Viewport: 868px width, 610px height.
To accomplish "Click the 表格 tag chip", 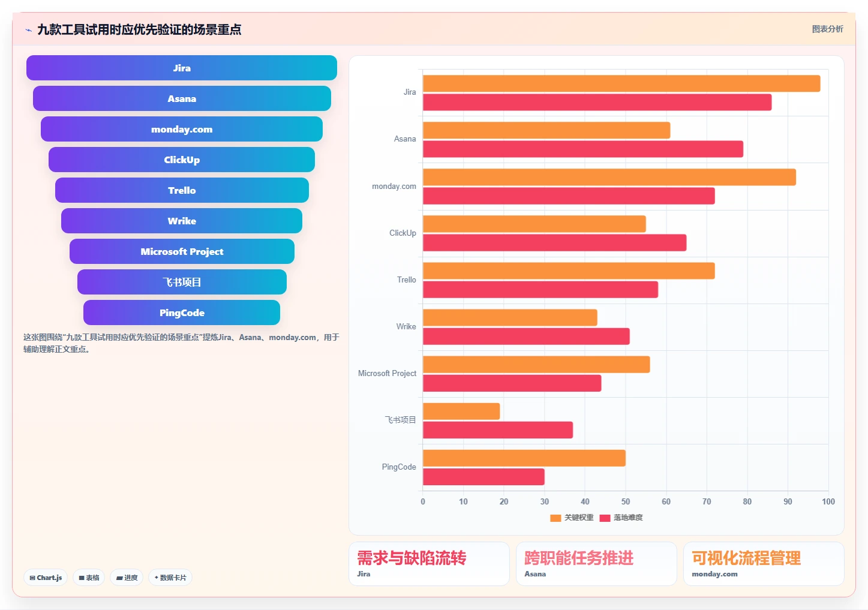I will (89, 578).
